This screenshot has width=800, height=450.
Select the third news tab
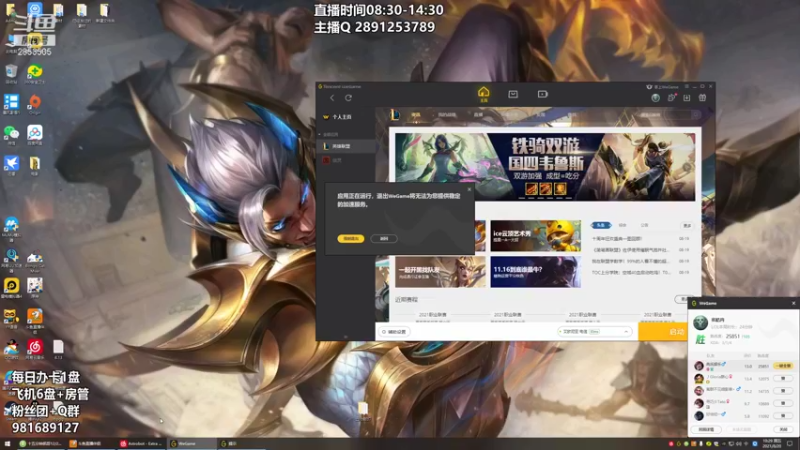click(x=644, y=225)
